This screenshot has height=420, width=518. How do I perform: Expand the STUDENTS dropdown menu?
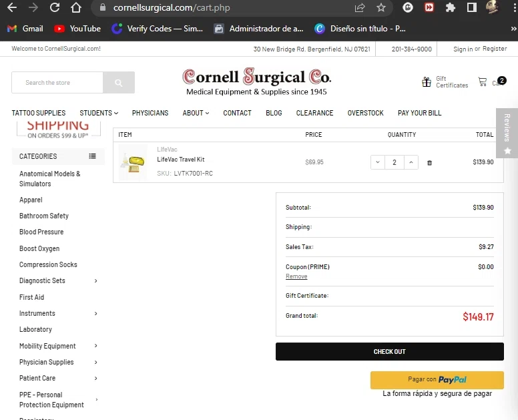pyautogui.click(x=99, y=113)
